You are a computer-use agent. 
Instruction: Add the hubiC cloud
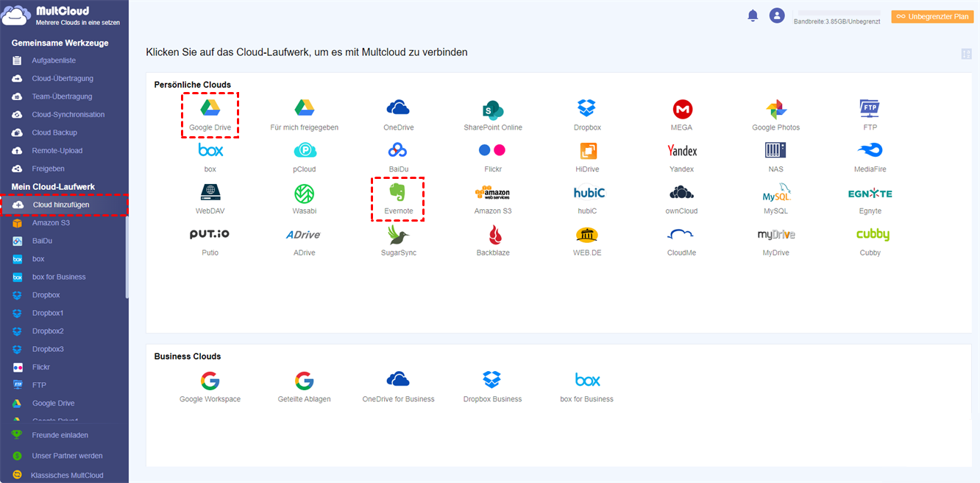click(589, 193)
